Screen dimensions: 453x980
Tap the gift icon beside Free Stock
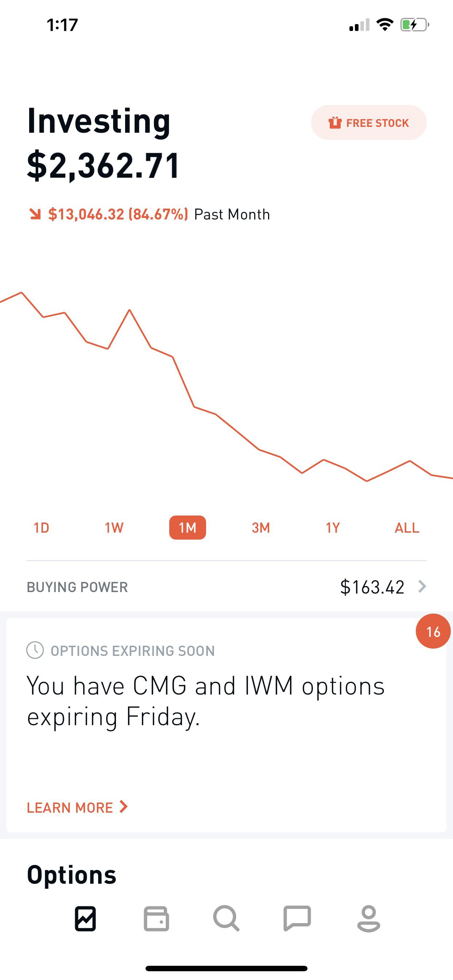pyautogui.click(x=335, y=123)
